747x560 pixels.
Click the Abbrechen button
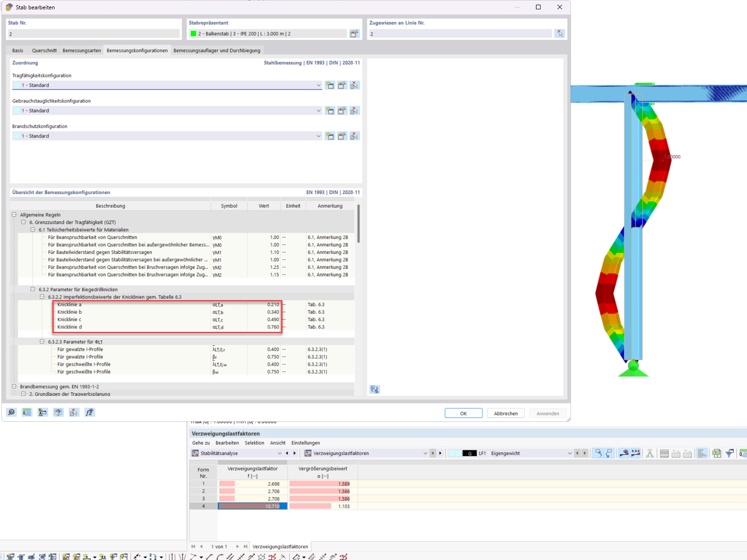point(506,413)
